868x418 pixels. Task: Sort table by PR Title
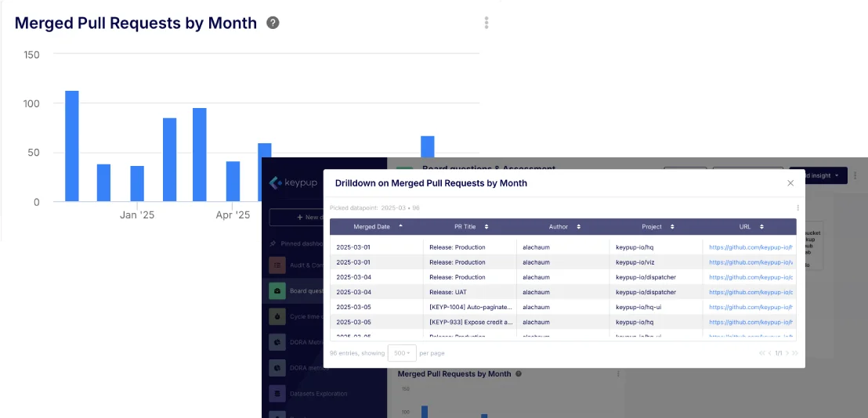tap(486, 227)
